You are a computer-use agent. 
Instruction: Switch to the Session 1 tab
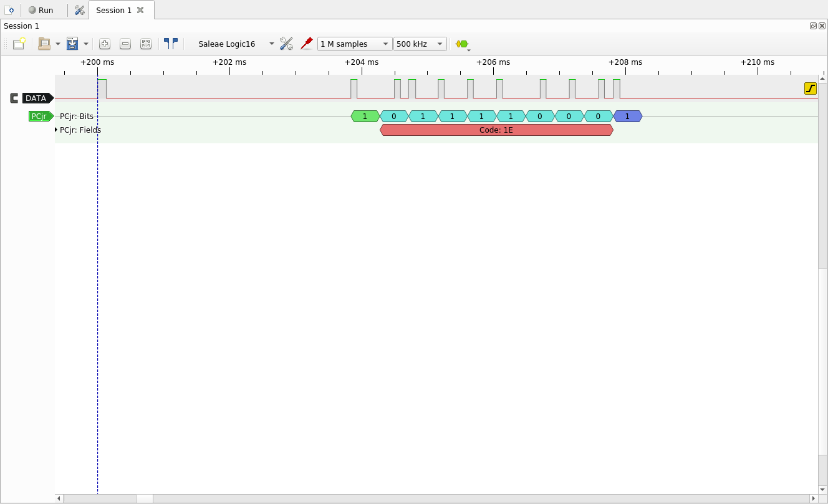pos(113,10)
